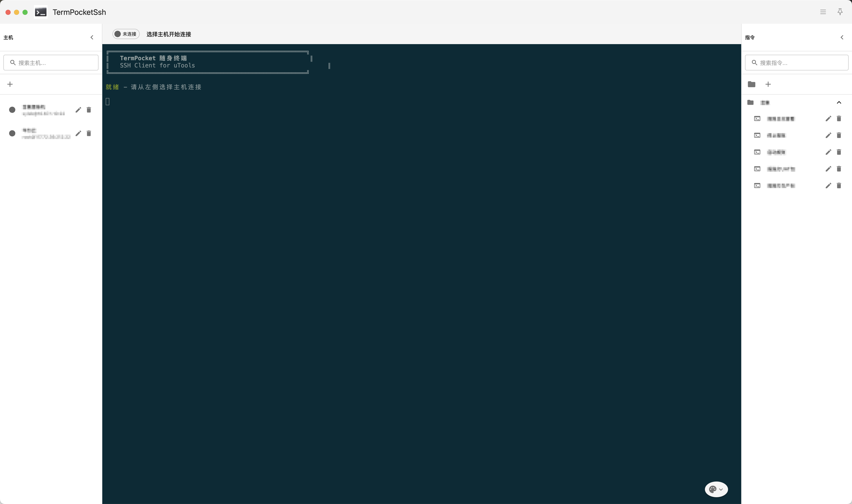Collapse the 指令 commands panel
The height and width of the screenshot is (504, 852).
(842, 37)
